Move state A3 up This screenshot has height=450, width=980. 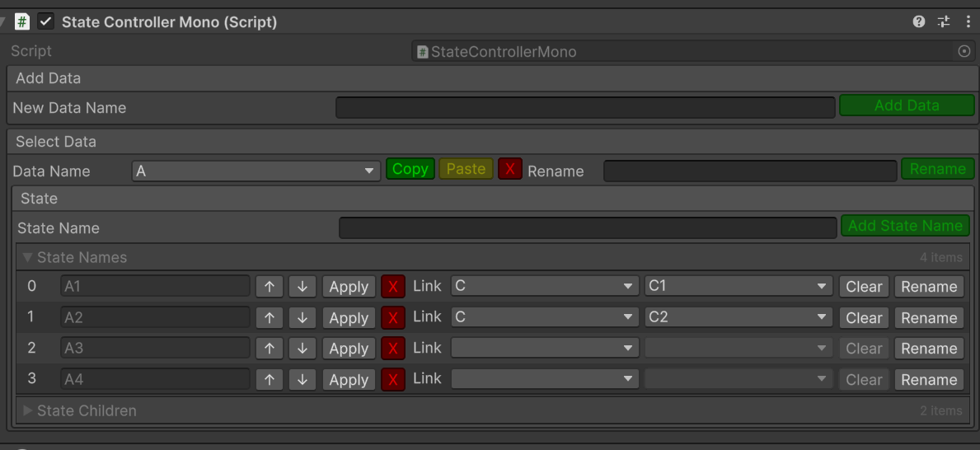tap(270, 348)
